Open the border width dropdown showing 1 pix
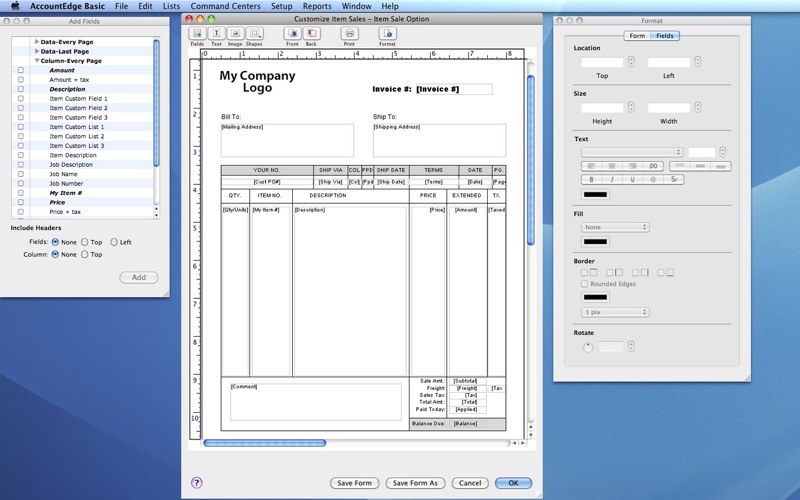Screen dimensions: 800x500 (x=615, y=312)
